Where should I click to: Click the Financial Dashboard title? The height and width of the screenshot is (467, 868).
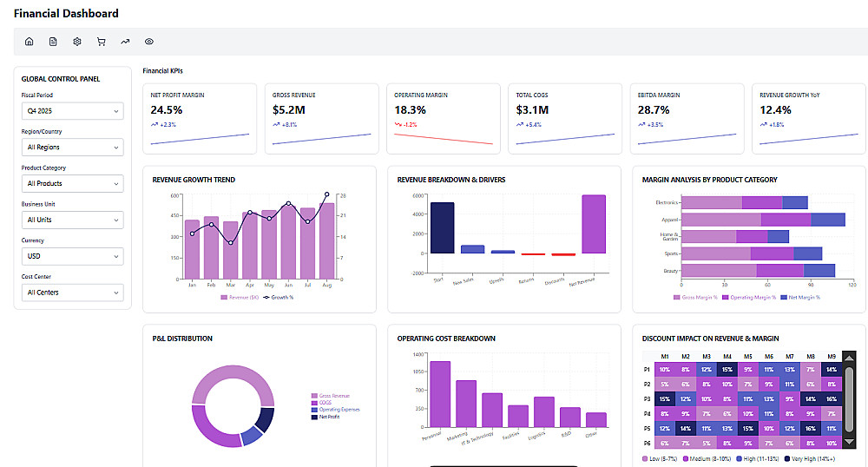[x=66, y=13]
